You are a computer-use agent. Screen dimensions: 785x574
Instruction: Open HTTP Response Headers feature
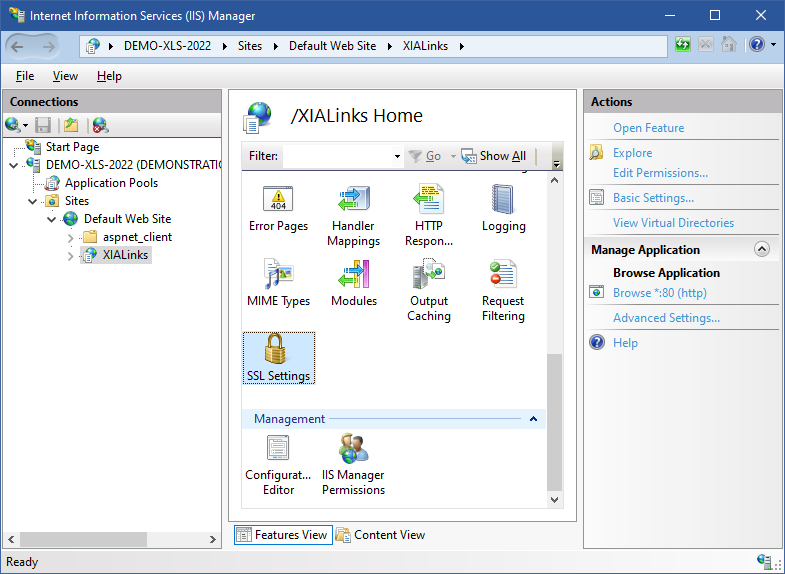coord(429,216)
